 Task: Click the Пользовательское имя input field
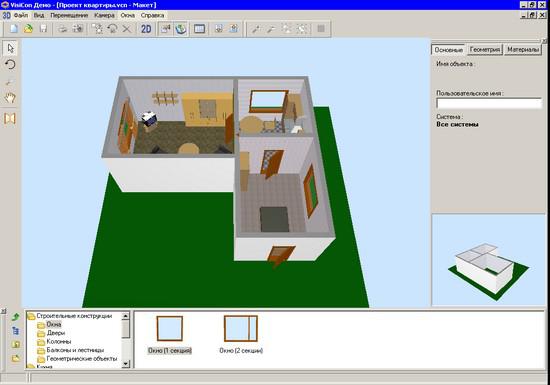tap(489, 103)
